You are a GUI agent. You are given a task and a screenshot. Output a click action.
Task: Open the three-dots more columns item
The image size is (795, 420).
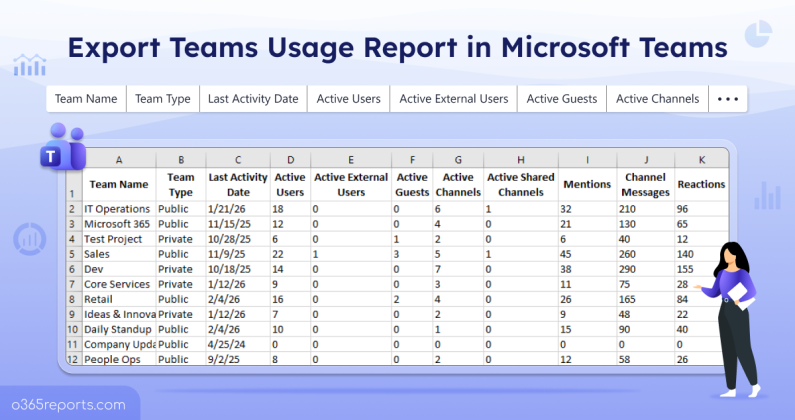[727, 99]
